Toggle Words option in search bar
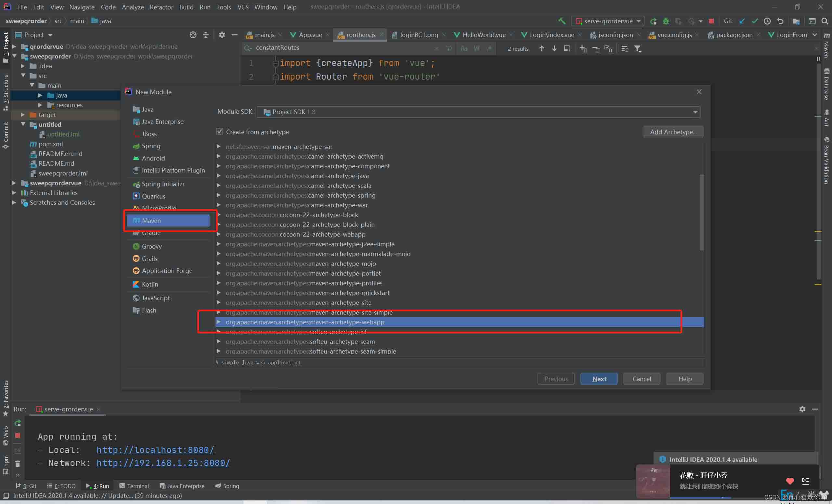 (x=476, y=49)
